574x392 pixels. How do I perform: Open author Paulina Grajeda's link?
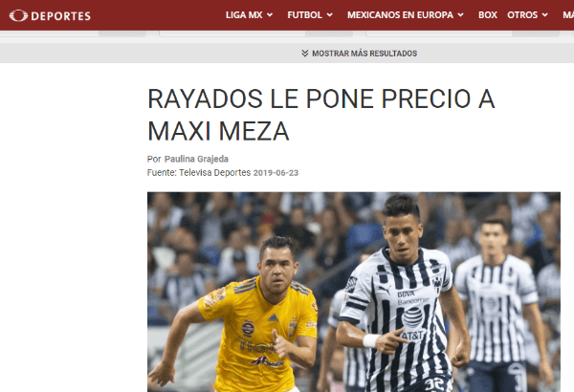196,159
